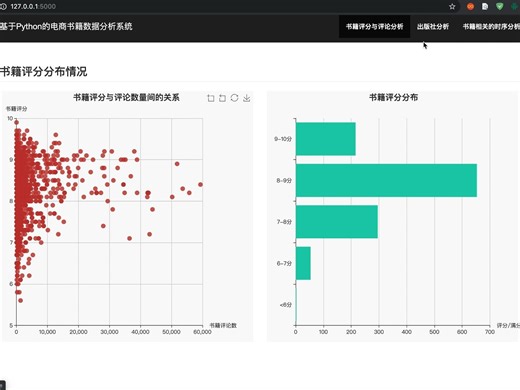The width and height of the screenshot is (520, 390).
Task: Click the 7-8分 axis label
Action: click(284, 222)
